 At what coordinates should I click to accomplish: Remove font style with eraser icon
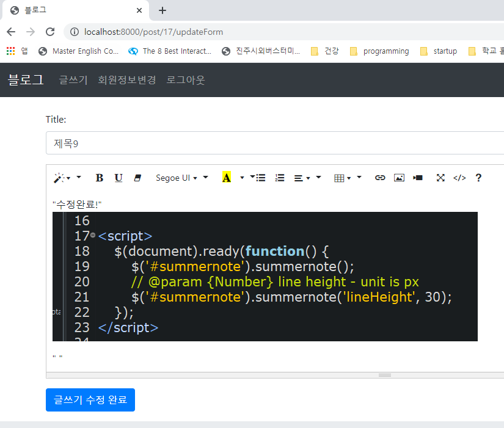pyautogui.click(x=137, y=178)
